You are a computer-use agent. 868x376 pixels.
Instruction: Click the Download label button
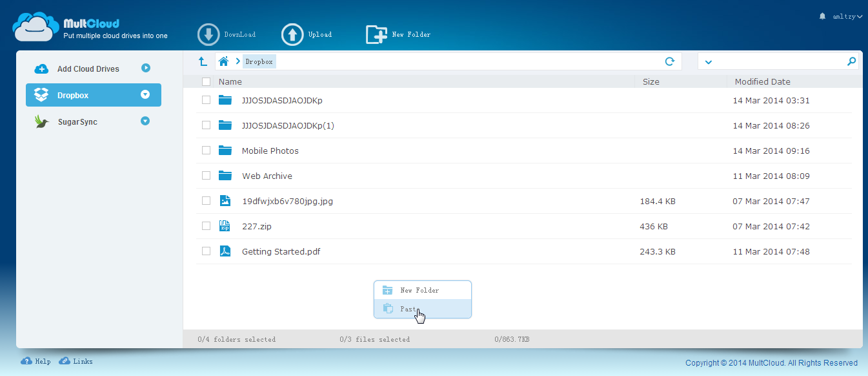pyautogui.click(x=240, y=34)
